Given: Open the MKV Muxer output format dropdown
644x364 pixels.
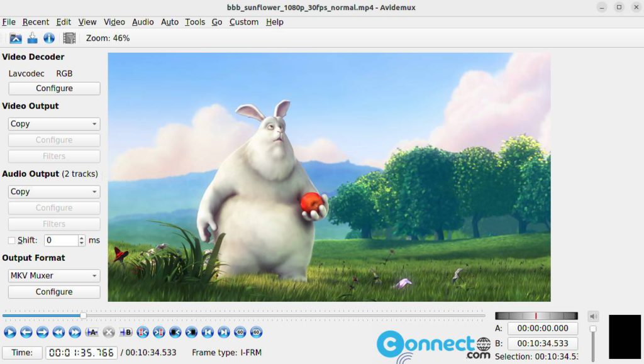Looking at the screenshot, I should 53,275.
